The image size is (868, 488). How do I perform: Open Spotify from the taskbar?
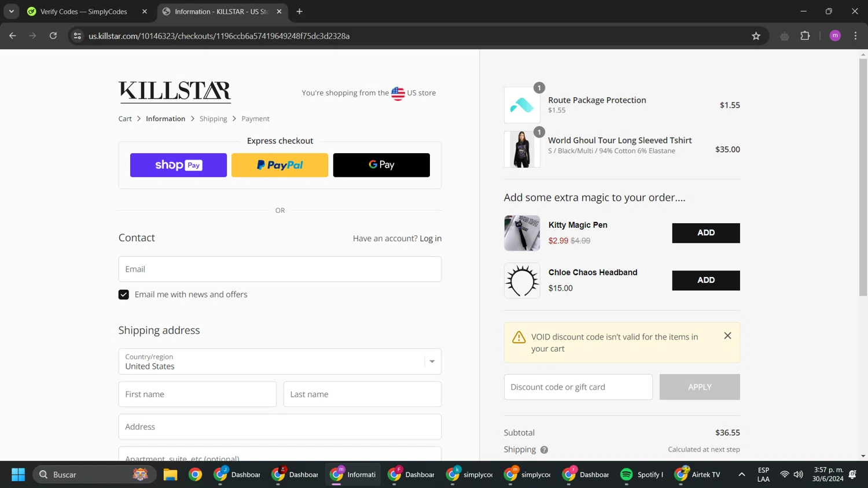pyautogui.click(x=641, y=475)
